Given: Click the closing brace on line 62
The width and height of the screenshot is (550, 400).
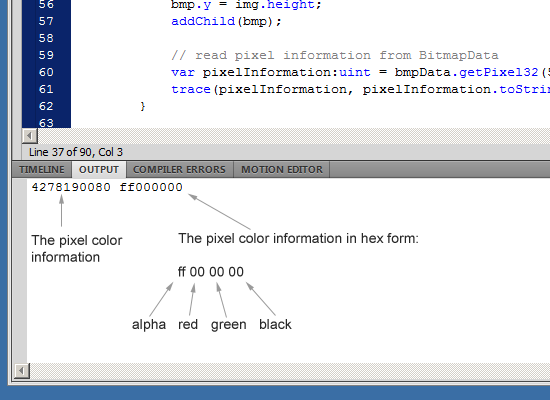Looking at the screenshot, I should (142, 106).
